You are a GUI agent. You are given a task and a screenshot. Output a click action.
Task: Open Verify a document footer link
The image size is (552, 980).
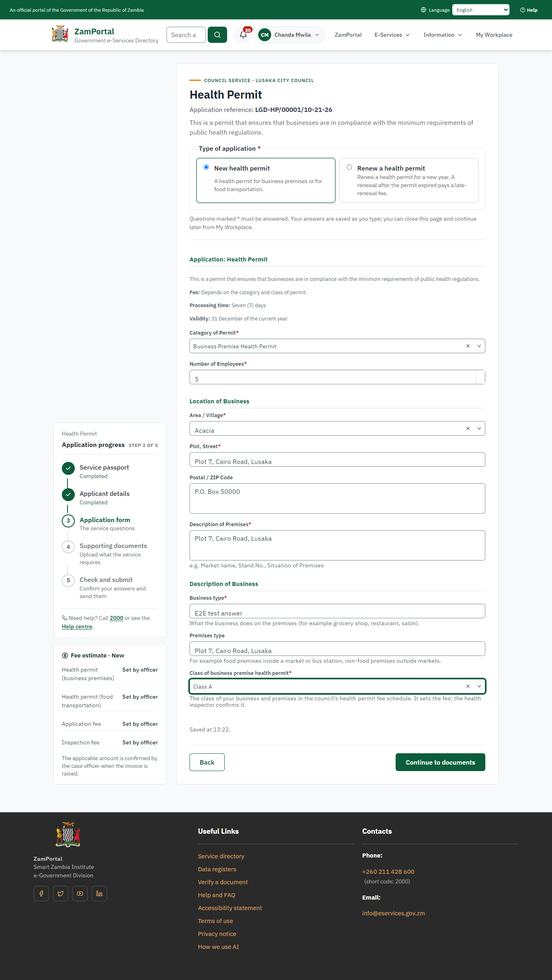tap(223, 882)
